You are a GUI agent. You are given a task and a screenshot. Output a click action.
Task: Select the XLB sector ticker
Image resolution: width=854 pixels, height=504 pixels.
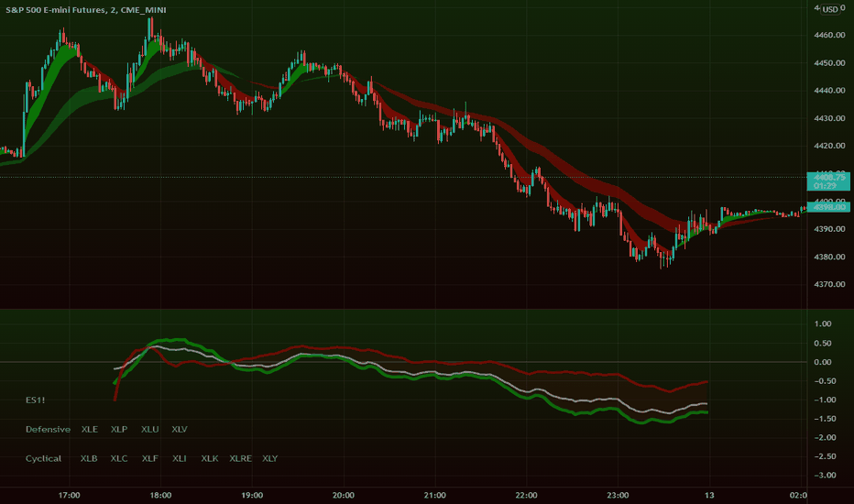click(89, 459)
